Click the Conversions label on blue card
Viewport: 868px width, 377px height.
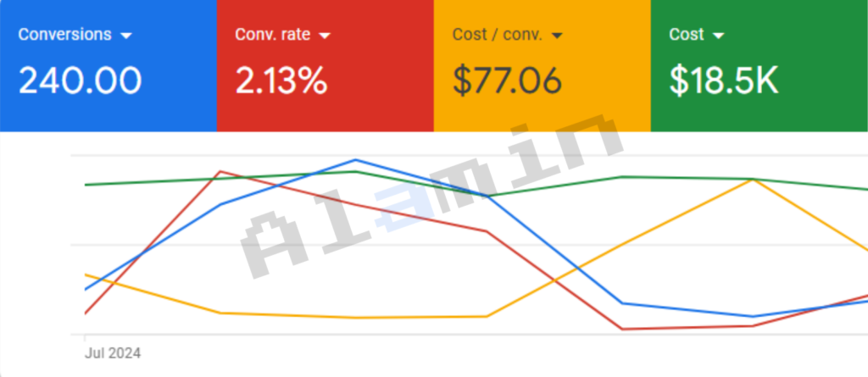coord(64,35)
